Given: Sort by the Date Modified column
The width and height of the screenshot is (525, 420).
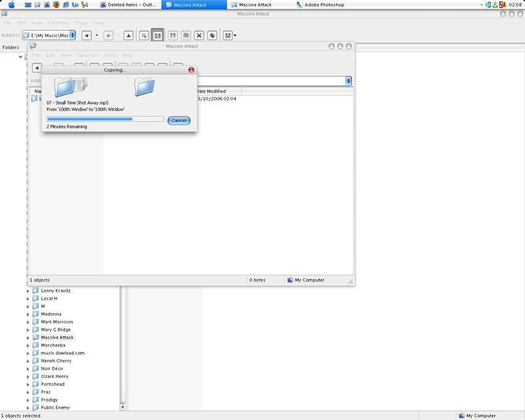Looking at the screenshot, I should tap(218, 91).
